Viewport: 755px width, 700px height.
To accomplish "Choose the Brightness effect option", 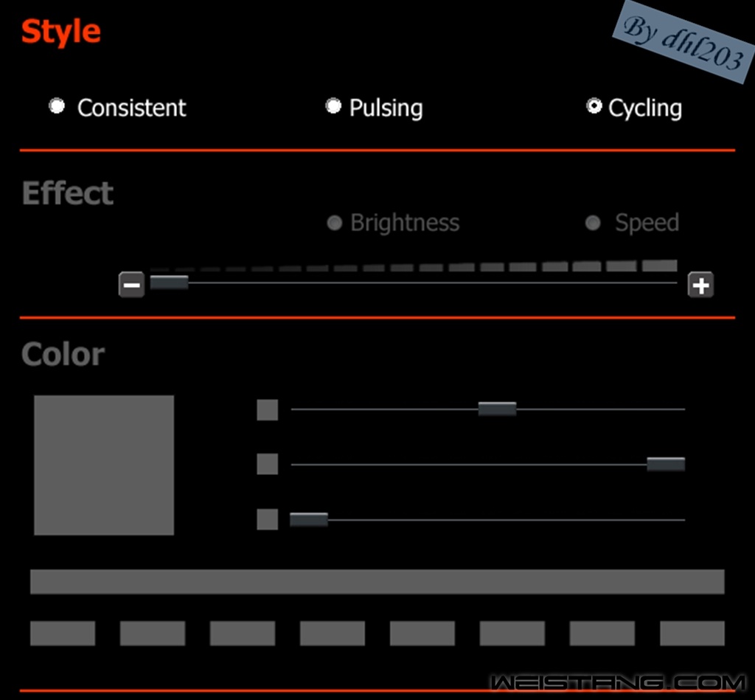I will (x=334, y=223).
